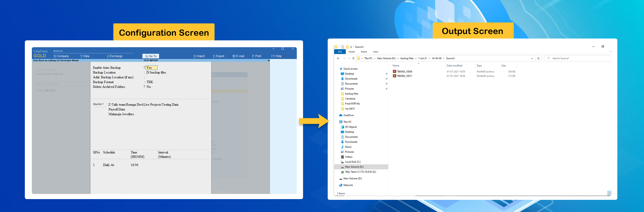644x212 pixels.
Task: Click Backup Format TBK value
Action: [149, 82]
